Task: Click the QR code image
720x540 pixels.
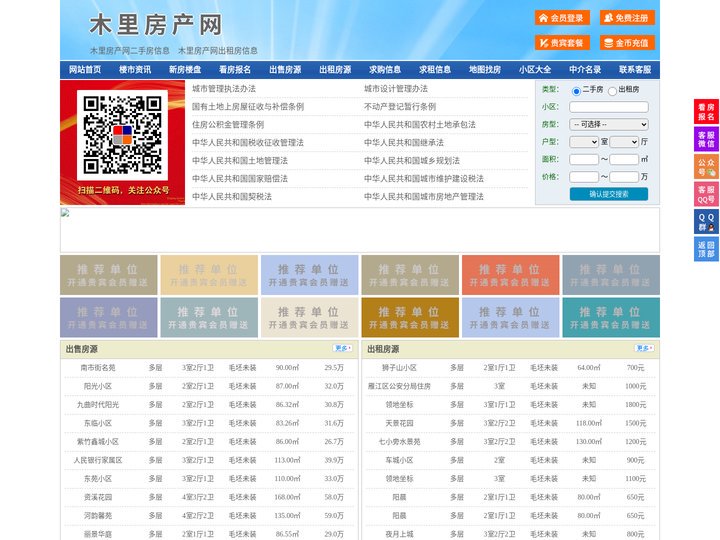Action: click(122, 135)
